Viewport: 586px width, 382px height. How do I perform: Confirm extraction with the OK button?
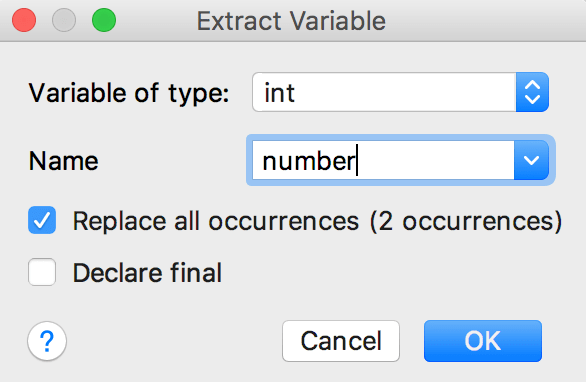(482, 341)
